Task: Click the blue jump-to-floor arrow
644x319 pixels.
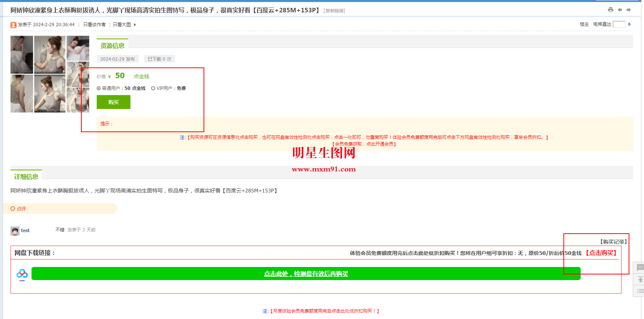Action: (629, 24)
